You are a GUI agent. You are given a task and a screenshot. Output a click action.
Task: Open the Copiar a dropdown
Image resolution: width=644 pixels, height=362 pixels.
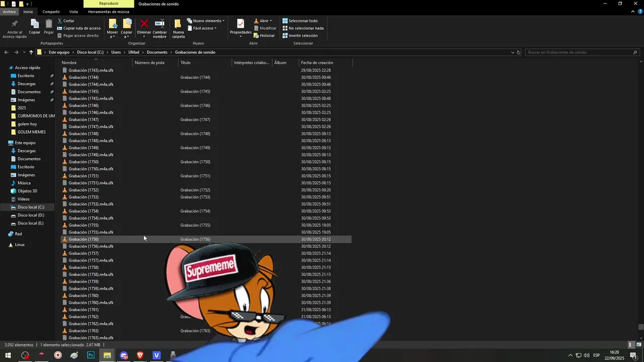point(127,29)
